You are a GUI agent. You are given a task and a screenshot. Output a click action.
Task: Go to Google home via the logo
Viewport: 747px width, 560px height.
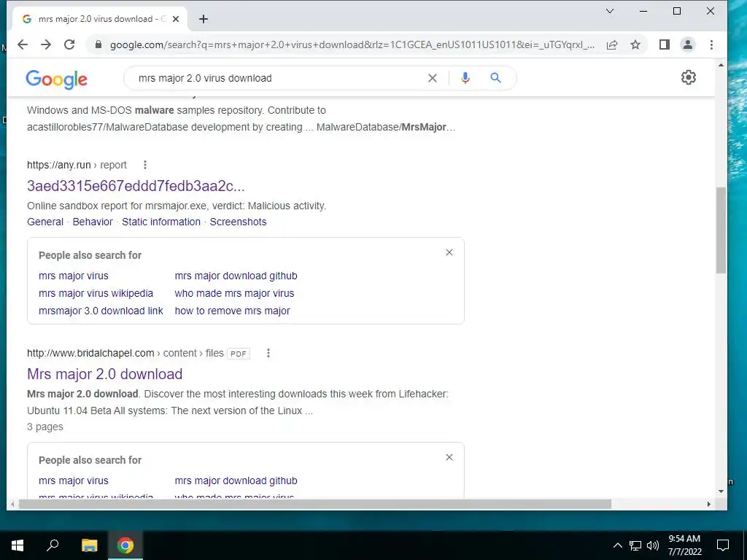pos(57,79)
